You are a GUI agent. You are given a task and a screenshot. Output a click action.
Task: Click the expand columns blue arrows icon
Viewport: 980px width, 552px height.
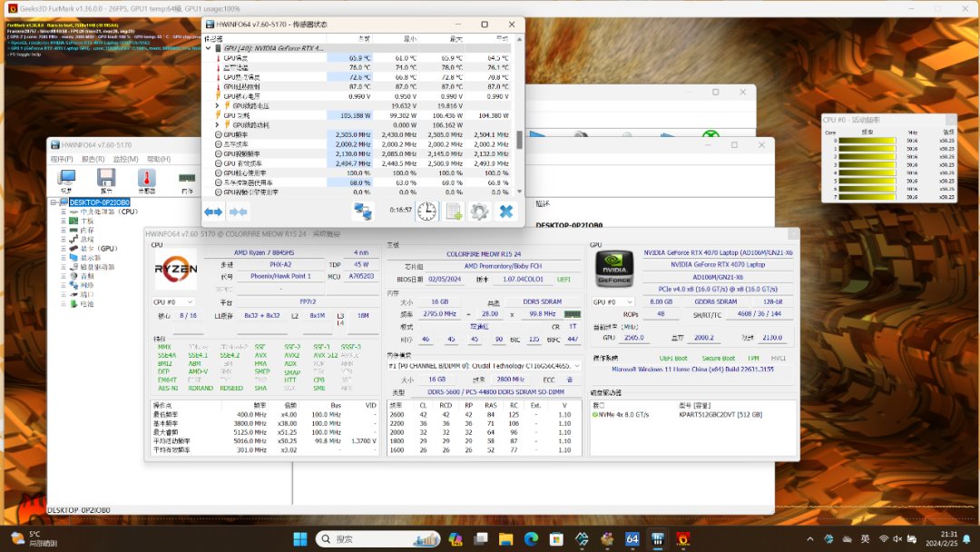213,212
